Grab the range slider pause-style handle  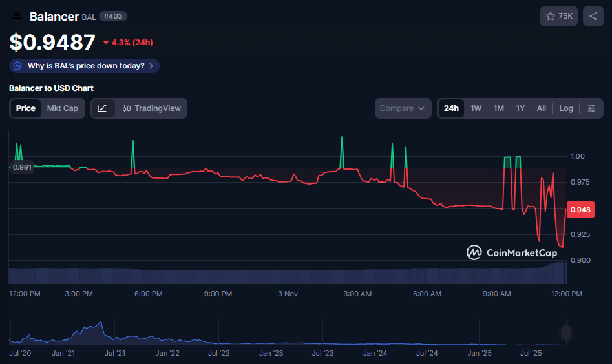click(x=565, y=332)
